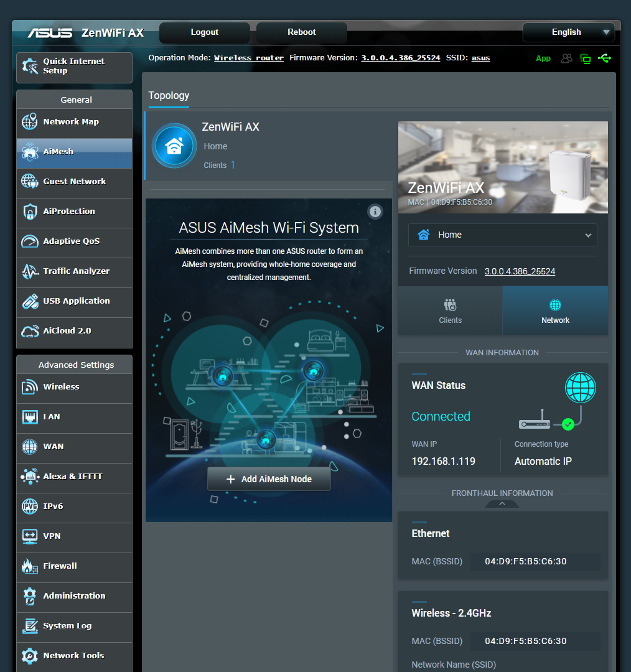Click the Firewall flame icon
Image resolution: width=631 pixels, height=672 pixels.
point(30,566)
